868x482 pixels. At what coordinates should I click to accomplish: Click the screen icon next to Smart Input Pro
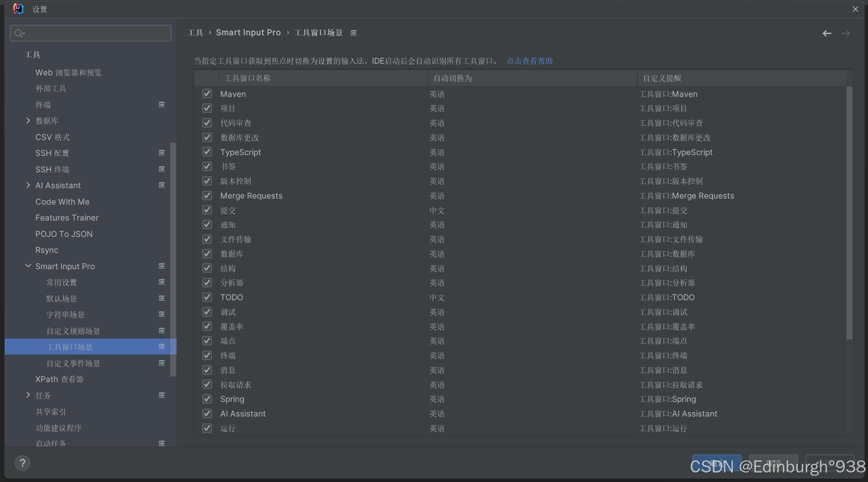point(162,266)
